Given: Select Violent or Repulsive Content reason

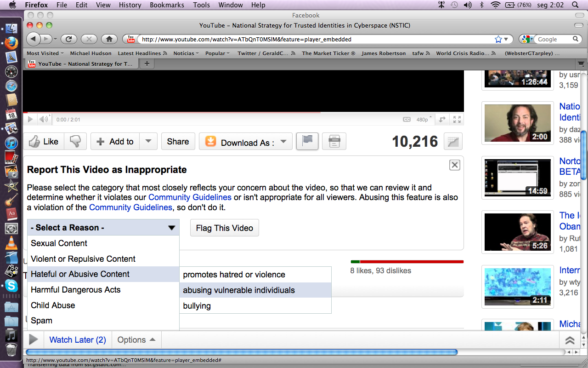Looking at the screenshot, I should pos(103,259).
